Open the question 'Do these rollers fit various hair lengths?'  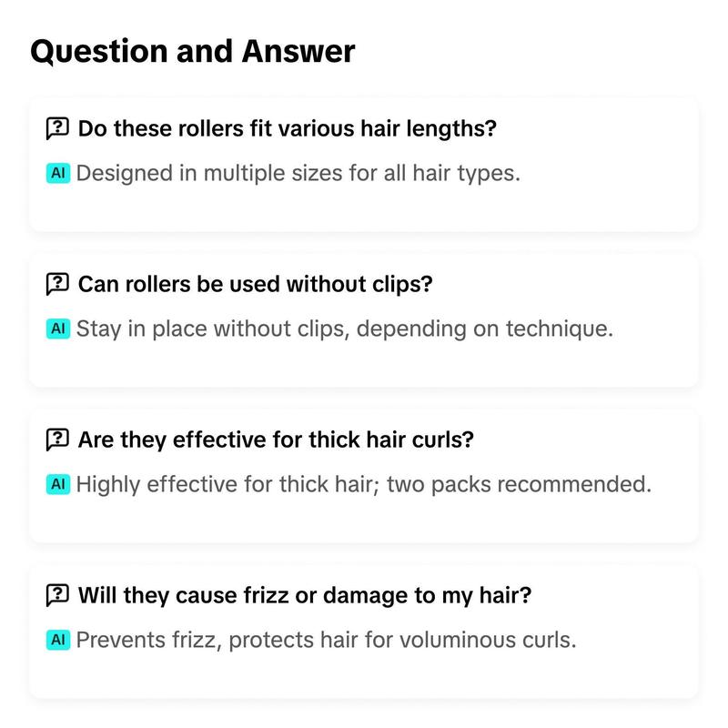288,128
